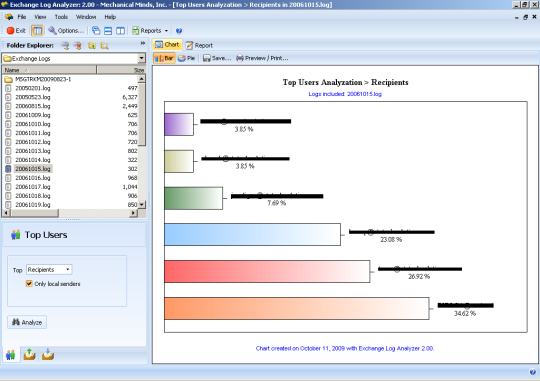This screenshot has height=381, width=540.
Task: Select the Bar chart type button
Action: tap(164, 58)
